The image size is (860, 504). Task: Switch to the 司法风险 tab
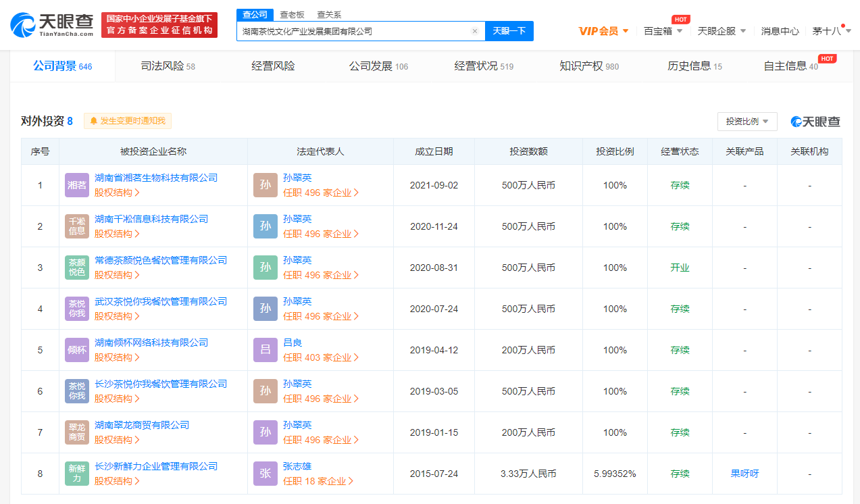167,66
